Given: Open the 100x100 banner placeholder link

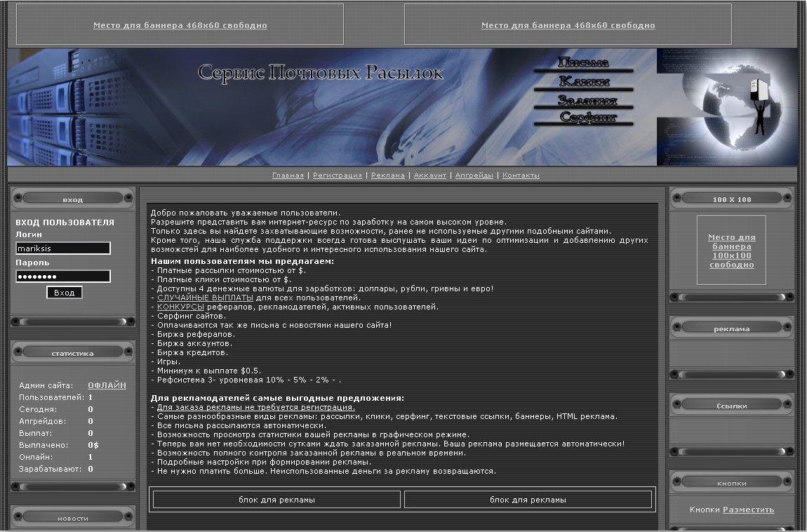Looking at the screenshot, I should [x=731, y=251].
